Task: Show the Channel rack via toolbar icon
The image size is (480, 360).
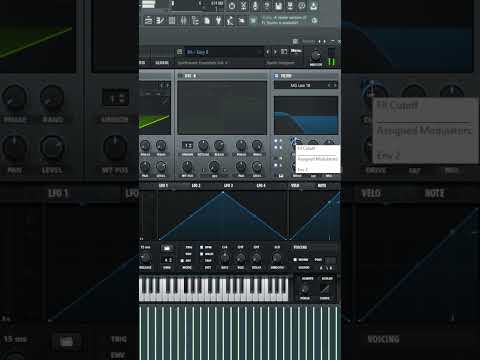Action: coord(172,21)
